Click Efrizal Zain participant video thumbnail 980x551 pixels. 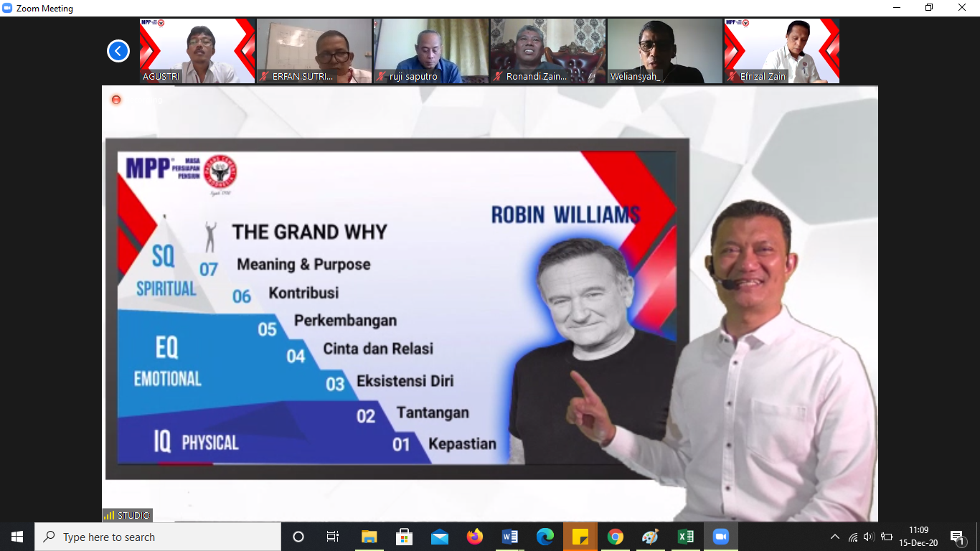pyautogui.click(x=781, y=51)
